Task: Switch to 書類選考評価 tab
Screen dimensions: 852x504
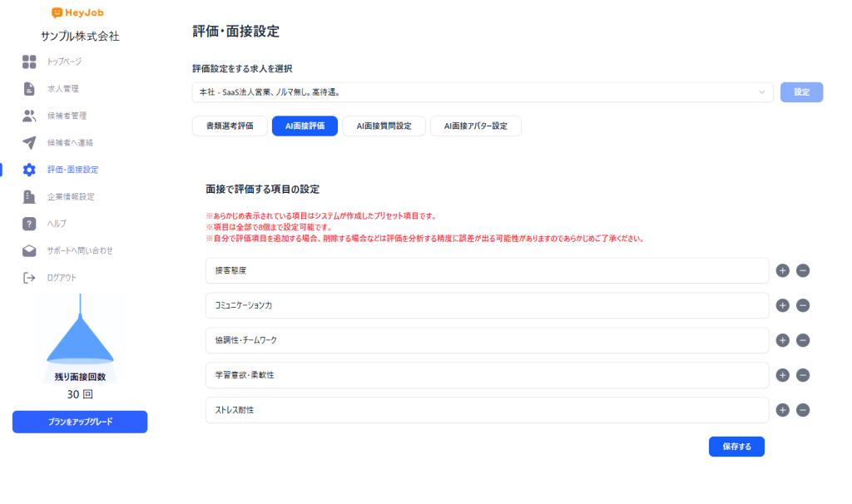Action: click(230, 126)
